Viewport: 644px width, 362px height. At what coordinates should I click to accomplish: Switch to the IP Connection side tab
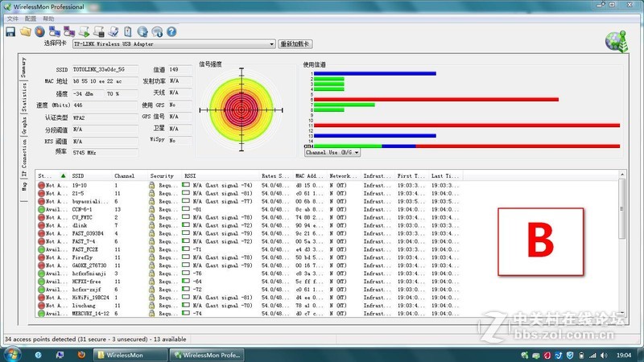[23, 158]
